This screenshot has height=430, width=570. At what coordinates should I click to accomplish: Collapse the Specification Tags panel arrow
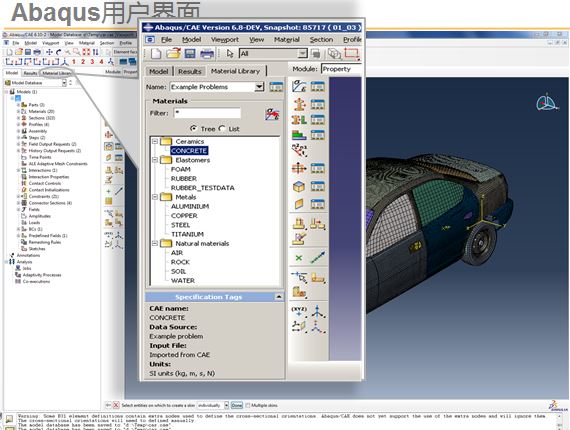279,297
